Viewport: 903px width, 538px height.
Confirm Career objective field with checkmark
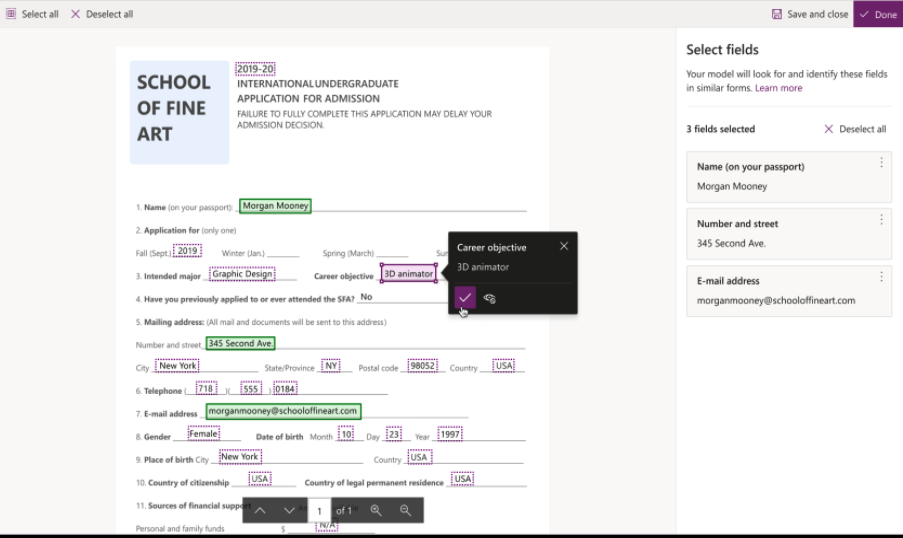(x=464, y=298)
